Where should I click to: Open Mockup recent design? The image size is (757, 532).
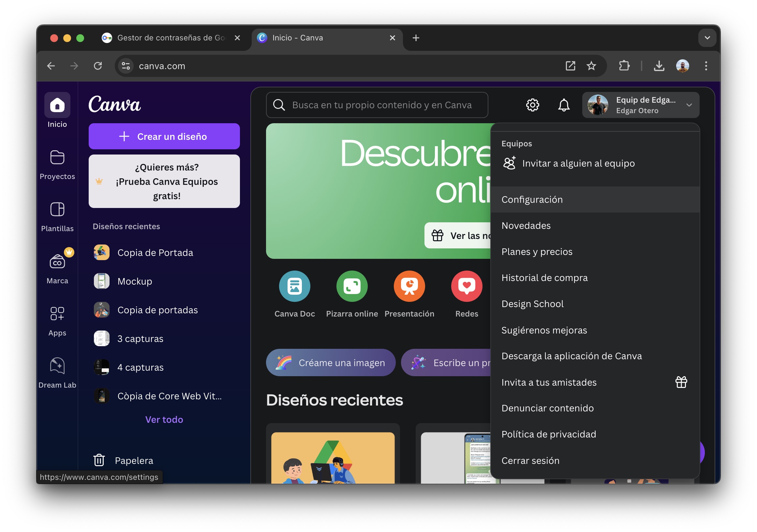tap(164, 282)
